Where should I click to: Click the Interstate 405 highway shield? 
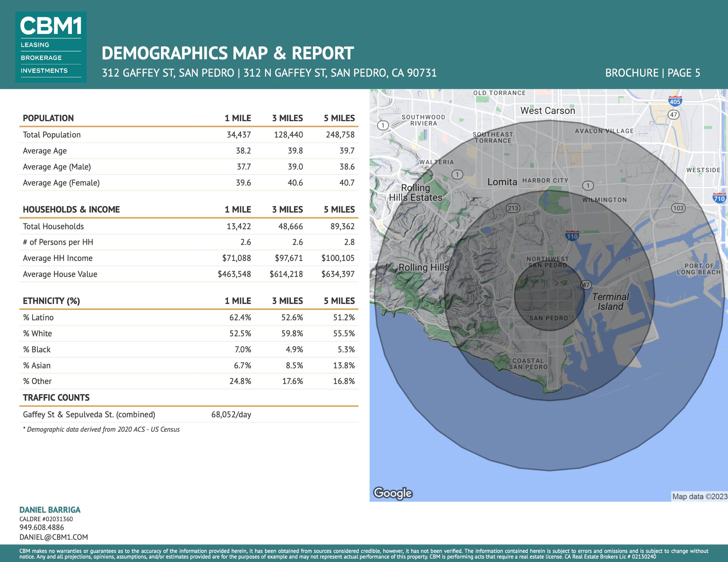[x=675, y=101]
